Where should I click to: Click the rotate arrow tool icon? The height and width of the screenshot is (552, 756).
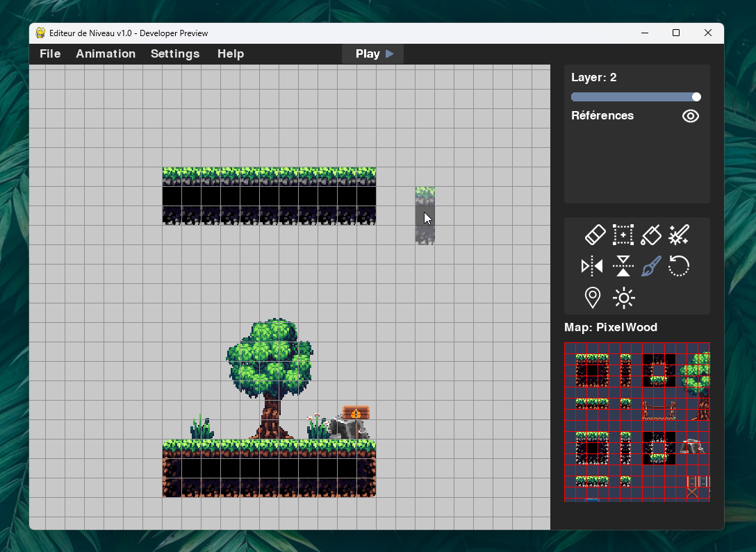click(x=679, y=266)
